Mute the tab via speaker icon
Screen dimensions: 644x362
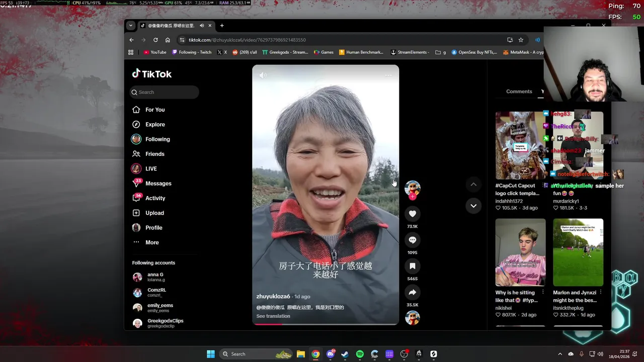pyautogui.click(x=202, y=26)
